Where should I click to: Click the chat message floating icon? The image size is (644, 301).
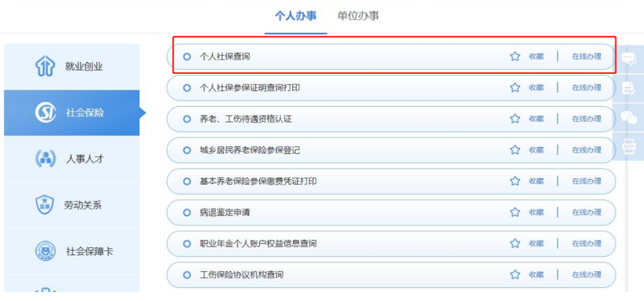(629, 58)
